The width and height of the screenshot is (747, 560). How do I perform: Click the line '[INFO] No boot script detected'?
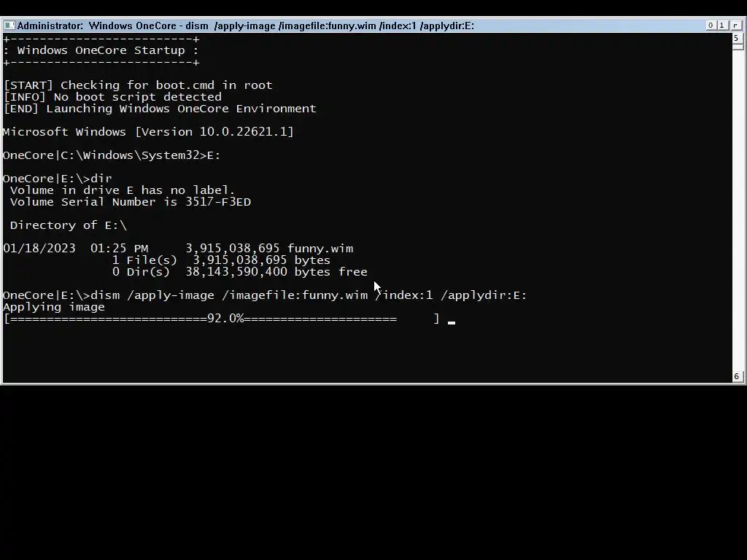[112, 97]
